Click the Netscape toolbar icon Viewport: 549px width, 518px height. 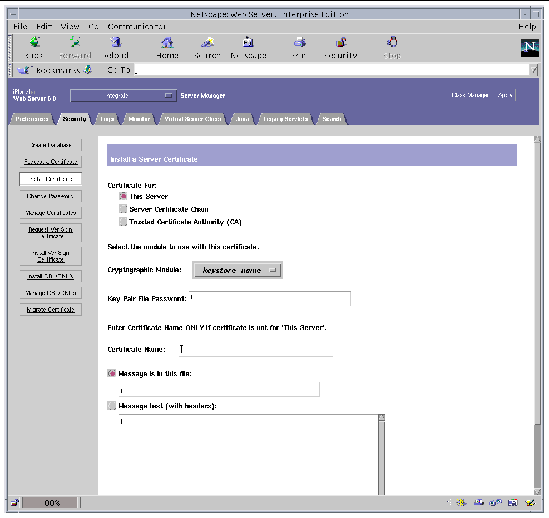coord(248,43)
